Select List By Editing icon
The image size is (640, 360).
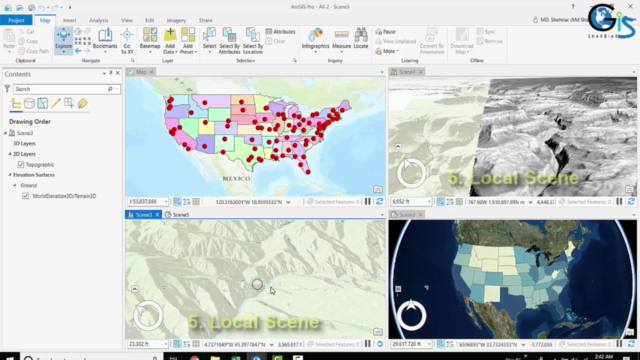pos(56,103)
